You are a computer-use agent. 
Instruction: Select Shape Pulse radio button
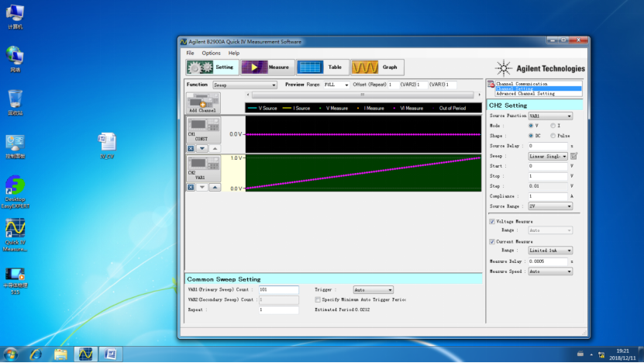click(x=553, y=136)
